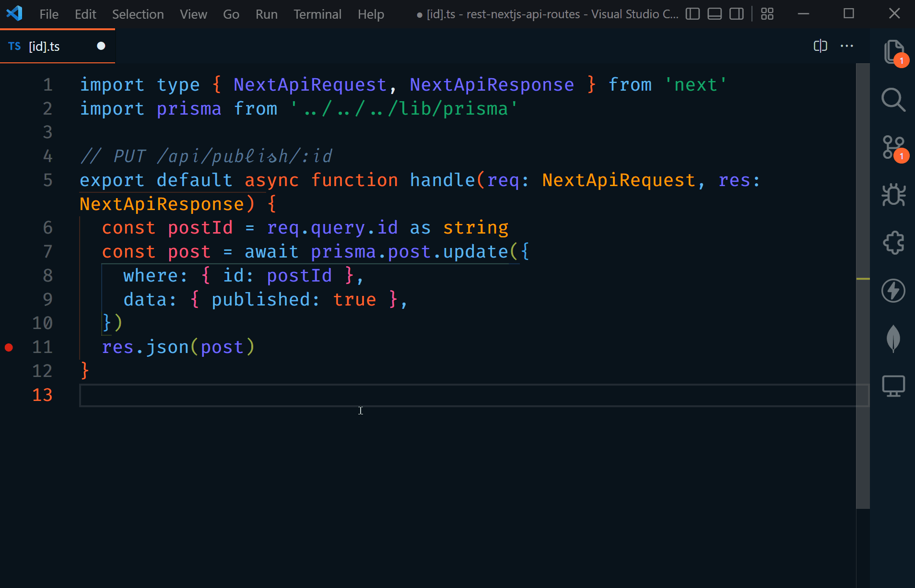Close the unsaved [id].ts tab dot

point(101,46)
